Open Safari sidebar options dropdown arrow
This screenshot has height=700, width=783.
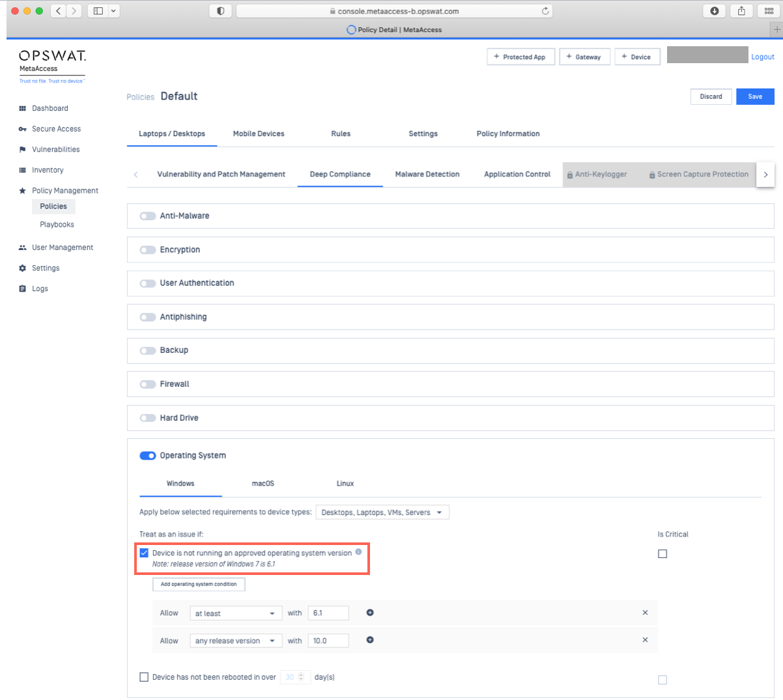pyautogui.click(x=114, y=10)
